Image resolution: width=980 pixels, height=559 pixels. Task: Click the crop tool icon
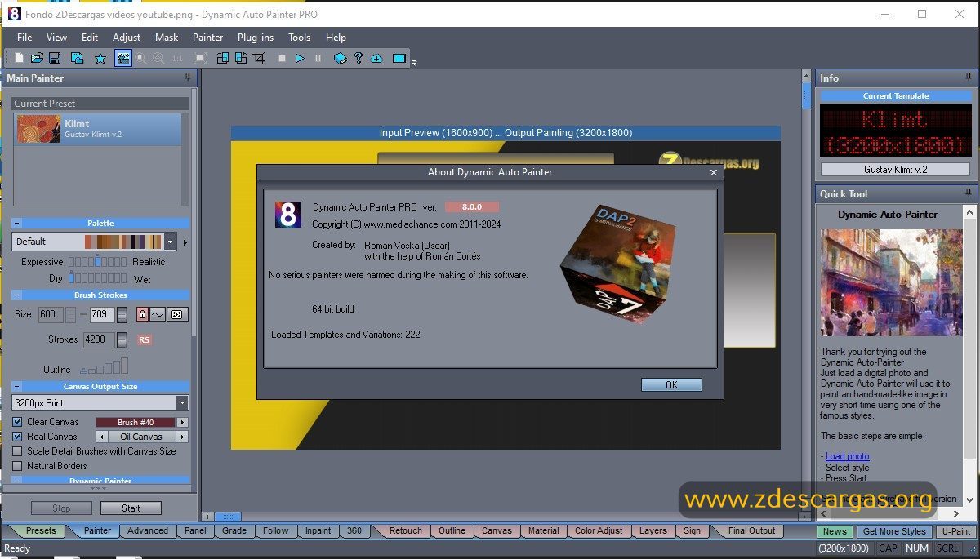point(260,59)
